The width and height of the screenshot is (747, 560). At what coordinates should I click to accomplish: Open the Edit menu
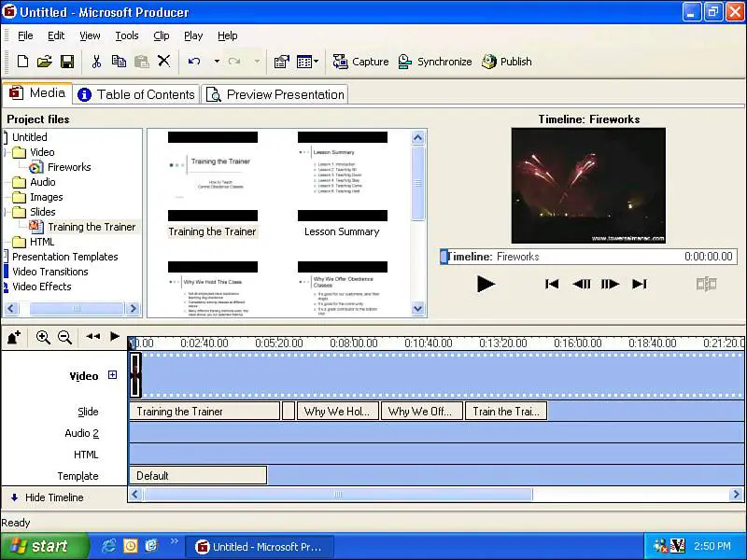tap(56, 35)
